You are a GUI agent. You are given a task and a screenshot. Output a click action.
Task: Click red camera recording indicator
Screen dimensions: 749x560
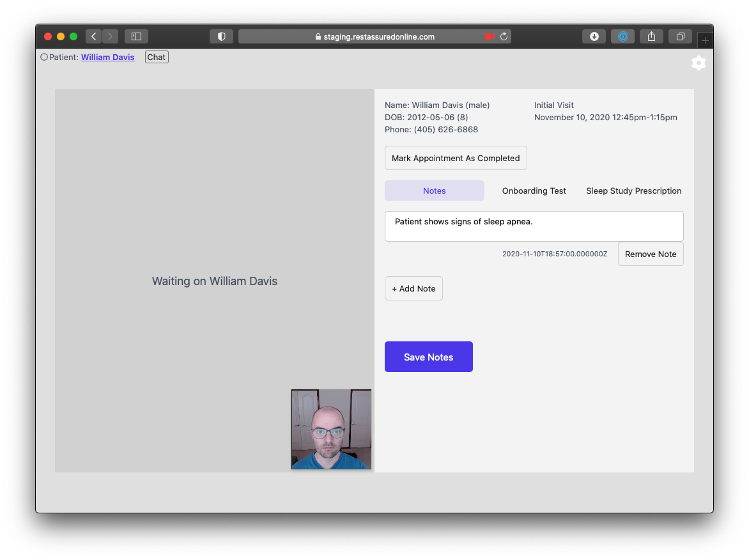(490, 36)
